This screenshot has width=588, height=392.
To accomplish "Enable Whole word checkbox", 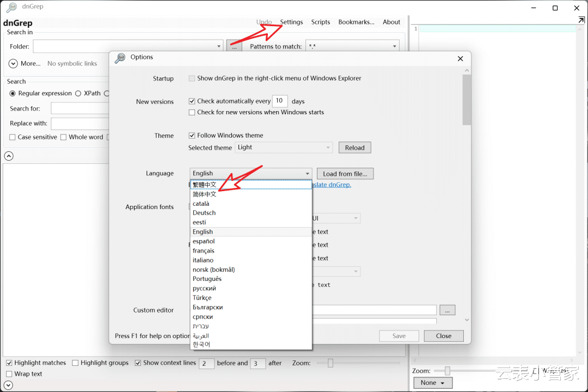I will coord(63,137).
